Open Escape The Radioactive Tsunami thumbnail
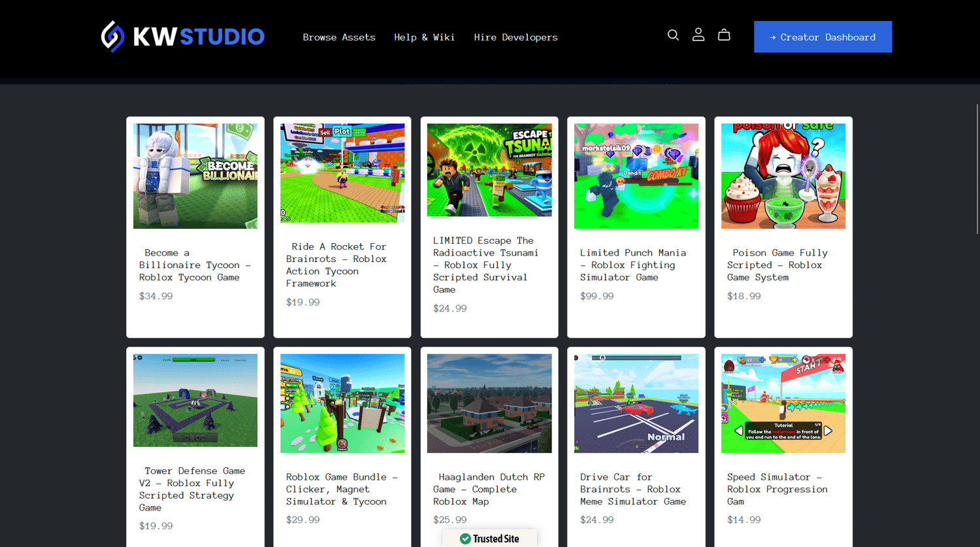The height and width of the screenshot is (547, 980). [489, 170]
